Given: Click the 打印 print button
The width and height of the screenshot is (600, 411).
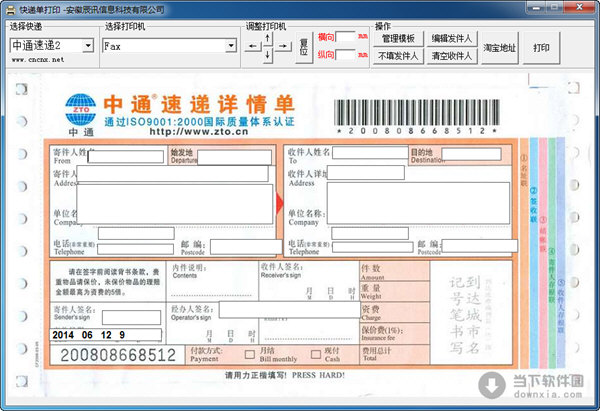Looking at the screenshot, I should pyautogui.click(x=541, y=47).
